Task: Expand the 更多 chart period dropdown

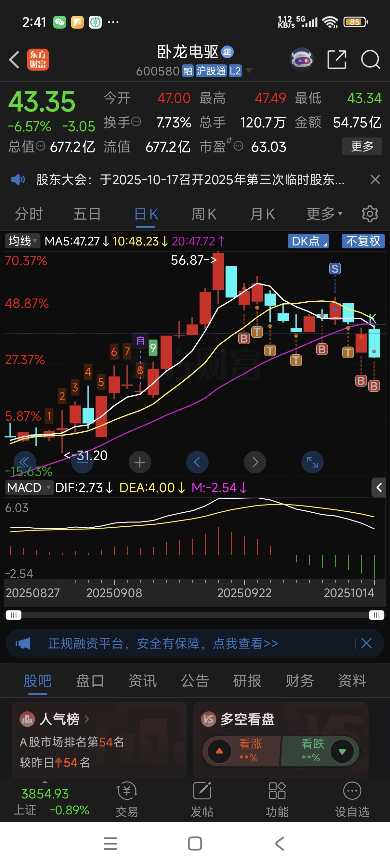Action: click(324, 214)
